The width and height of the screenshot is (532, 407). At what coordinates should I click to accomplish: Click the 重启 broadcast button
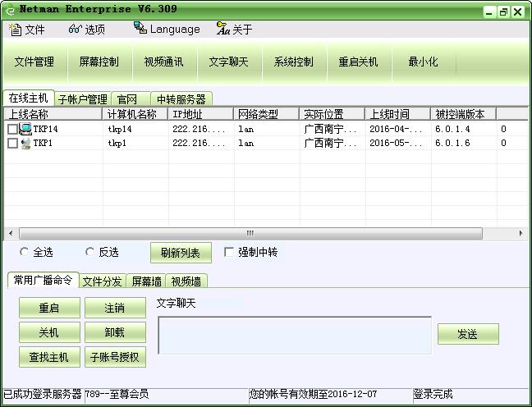49,308
